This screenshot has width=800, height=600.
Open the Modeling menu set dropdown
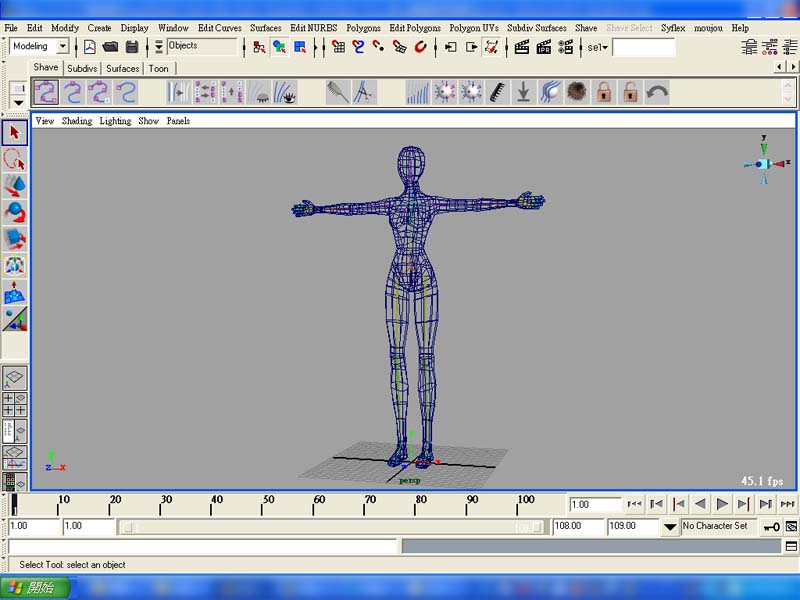[x=63, y=46]
